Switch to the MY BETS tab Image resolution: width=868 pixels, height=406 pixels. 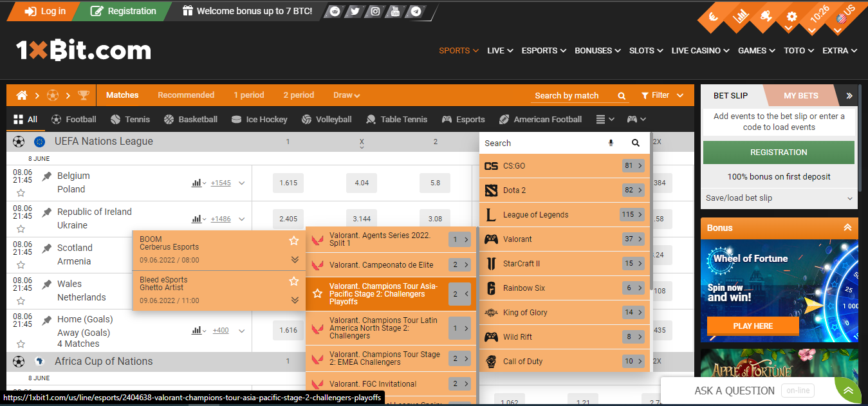(x=800, y=95)
